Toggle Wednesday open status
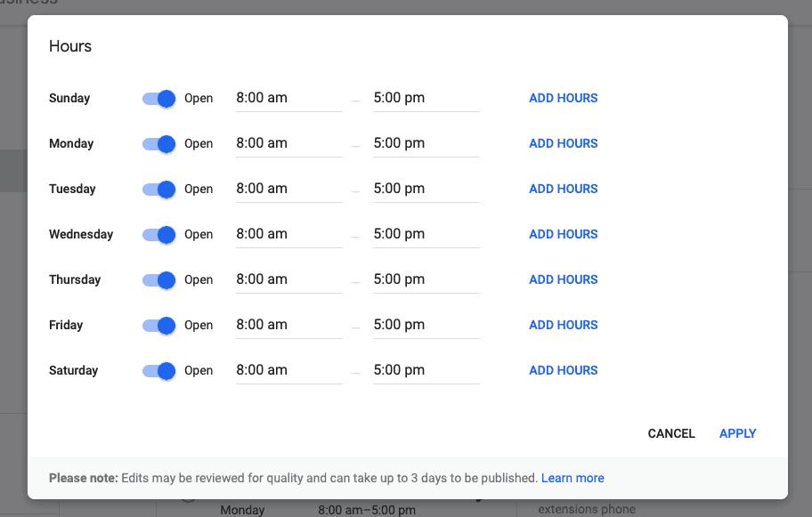The height and width of the screenshot is (517, 812). pyautogui.click(x=158, y=235)
